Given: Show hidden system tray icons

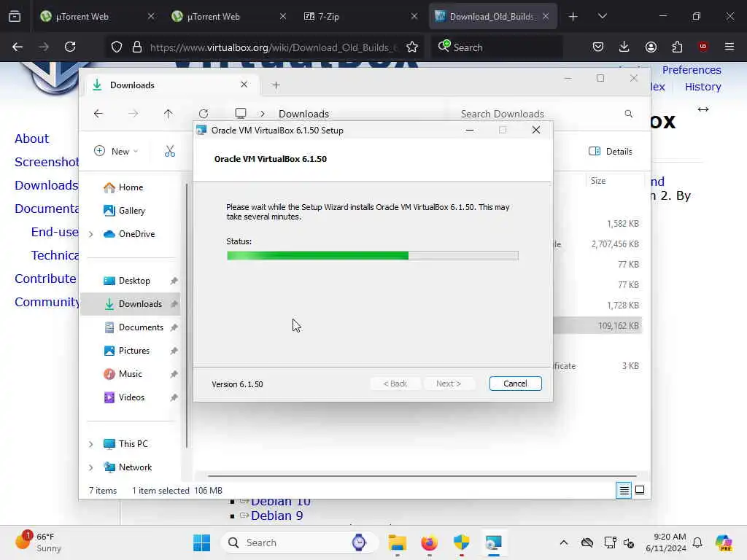Looking at the screenshot, I should tap(564, 542).
